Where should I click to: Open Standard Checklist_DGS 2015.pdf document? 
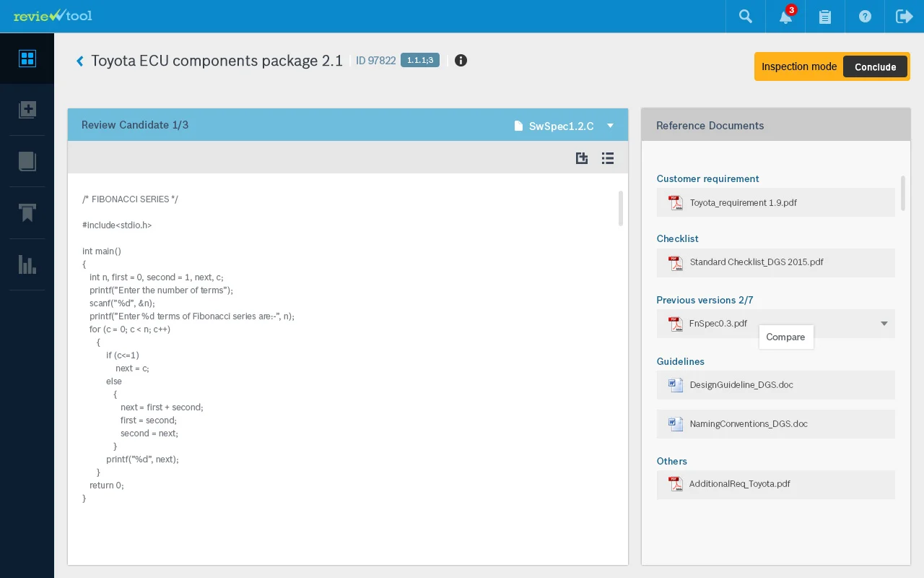[x=776, y=262]
